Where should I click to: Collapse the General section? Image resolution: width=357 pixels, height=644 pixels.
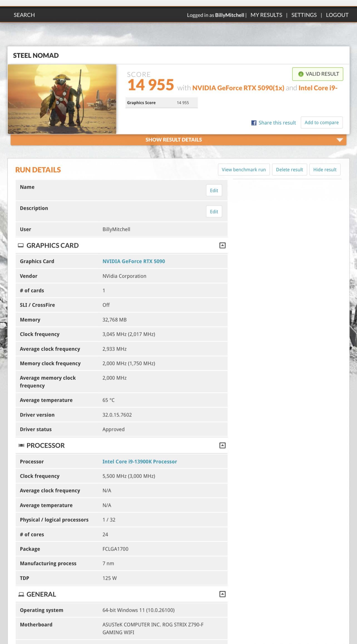[x=222, y=594]
